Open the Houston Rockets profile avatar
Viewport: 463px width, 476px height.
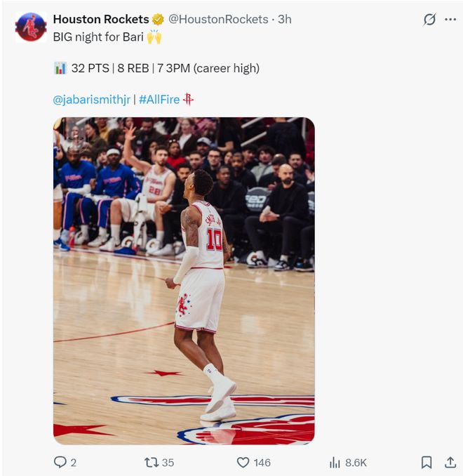pyautogui.click(x=31, y=27)
